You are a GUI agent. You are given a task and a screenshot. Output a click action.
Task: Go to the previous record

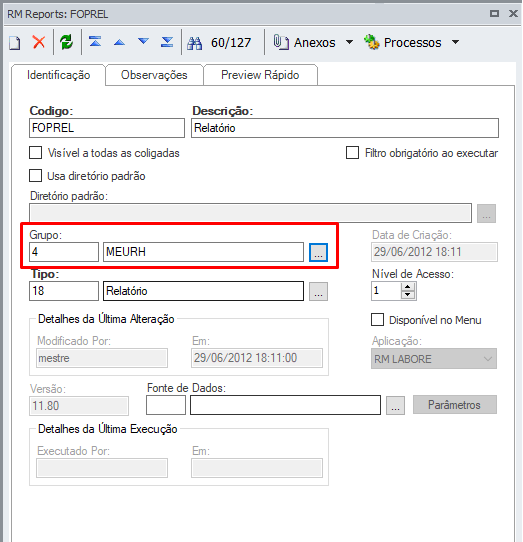(119, 42)
